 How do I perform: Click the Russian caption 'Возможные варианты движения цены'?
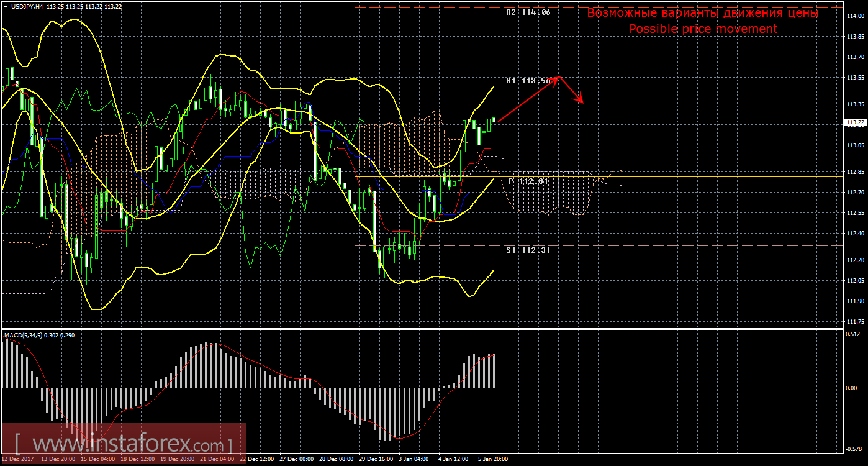point(703,13)
